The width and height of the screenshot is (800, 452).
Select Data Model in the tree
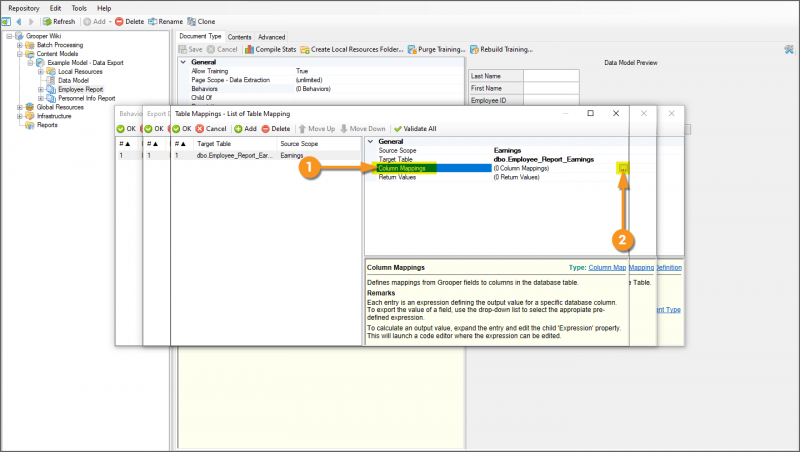tap(73, 80)
